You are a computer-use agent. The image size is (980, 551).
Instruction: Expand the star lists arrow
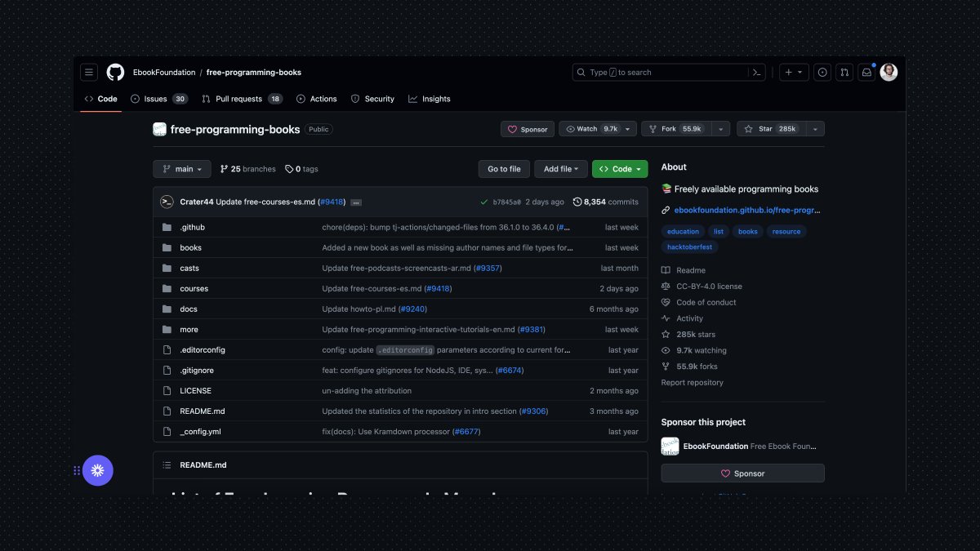[815, 129]
